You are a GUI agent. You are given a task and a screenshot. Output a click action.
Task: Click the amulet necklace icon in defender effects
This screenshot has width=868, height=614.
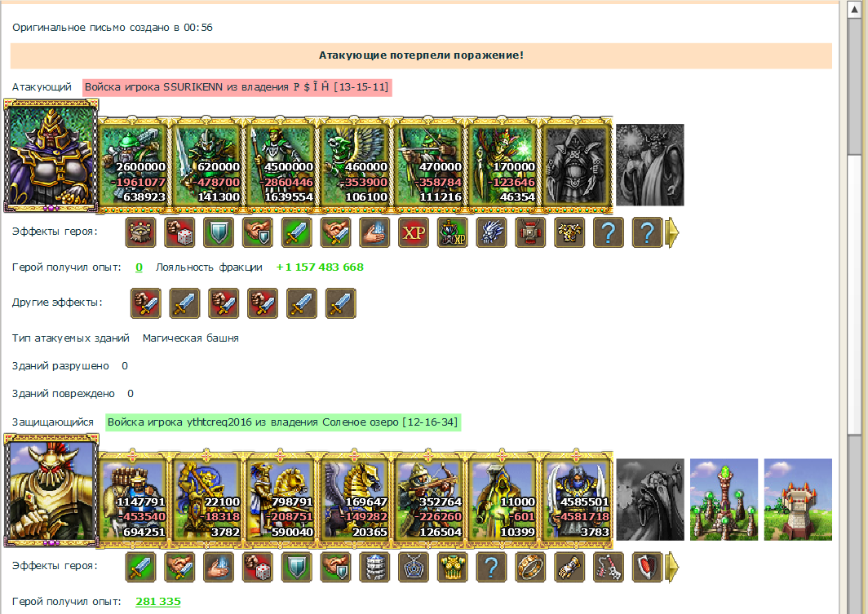pos(414,567)
